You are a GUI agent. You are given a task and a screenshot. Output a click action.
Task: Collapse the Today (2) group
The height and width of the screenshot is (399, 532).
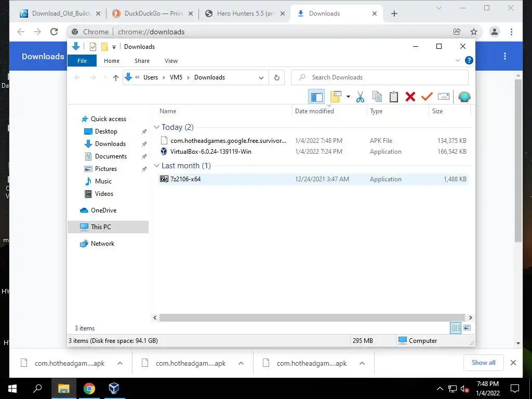point(156,127)
